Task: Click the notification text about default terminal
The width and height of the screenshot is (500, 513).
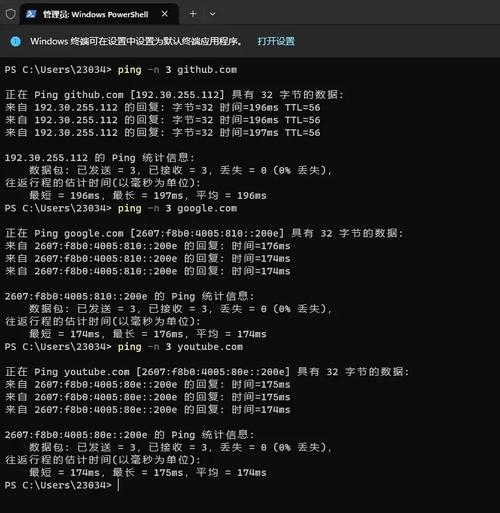Action: 136,41
